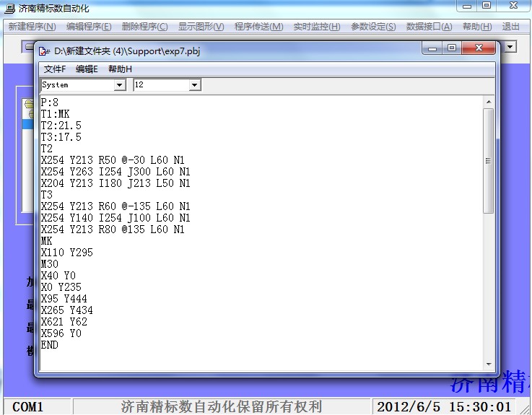The width and height of the screenshot is (532, 415).
Task: Minimize the exp7.pbj editor window
Action: pos(432,48)
